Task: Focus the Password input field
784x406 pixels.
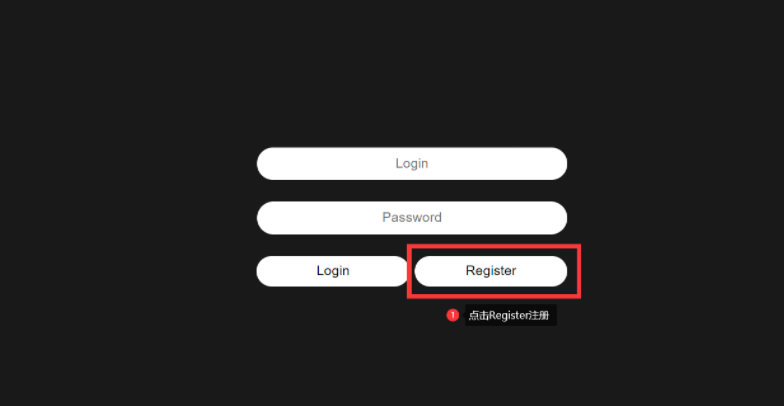Action: [x=412, y=218]
